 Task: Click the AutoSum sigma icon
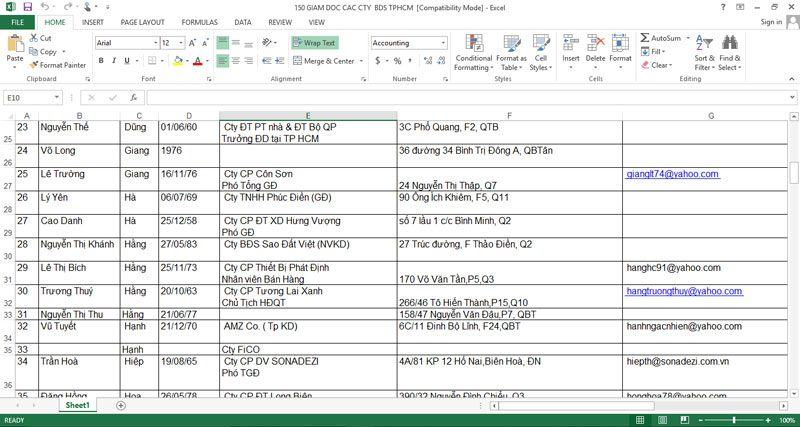point(645,38)
